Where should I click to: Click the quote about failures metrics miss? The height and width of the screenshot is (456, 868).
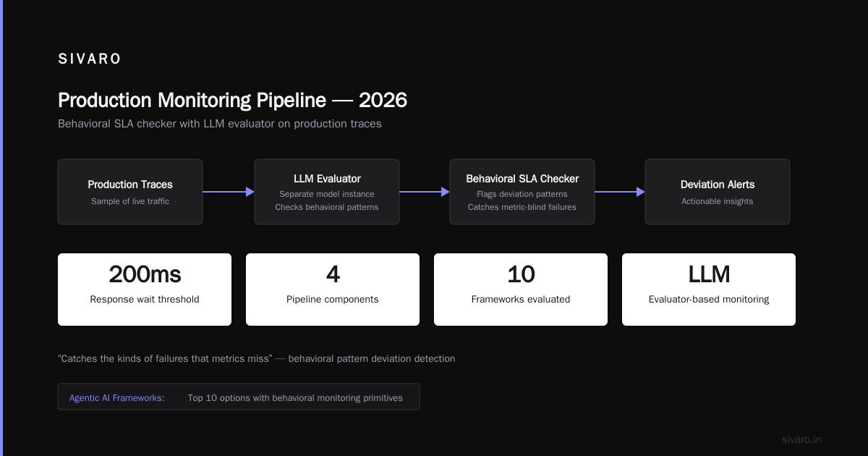click(x=257, y=358)
